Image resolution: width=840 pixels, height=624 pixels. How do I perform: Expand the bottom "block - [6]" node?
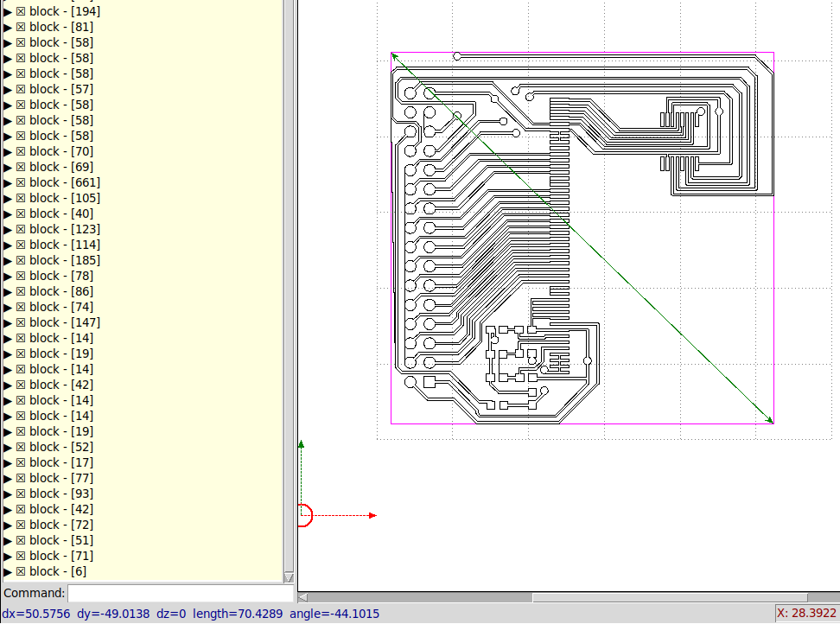click(6, 570)
